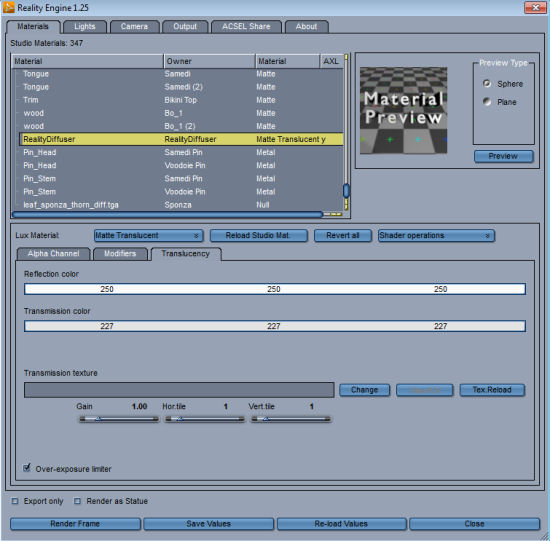Toggle the Over-exposure limiter checkbox
Screen dimensions: 550x541
tap(27, 468)
